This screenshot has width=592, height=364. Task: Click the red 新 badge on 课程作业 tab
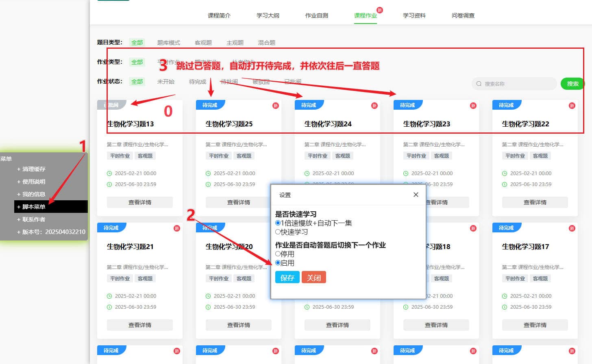(x=380, y=10)
